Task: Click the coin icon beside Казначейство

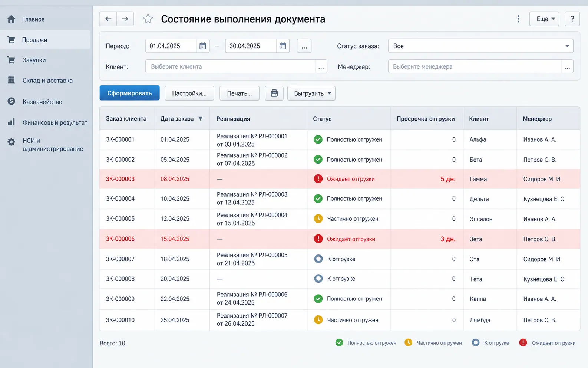Action: tap(11, 101)
